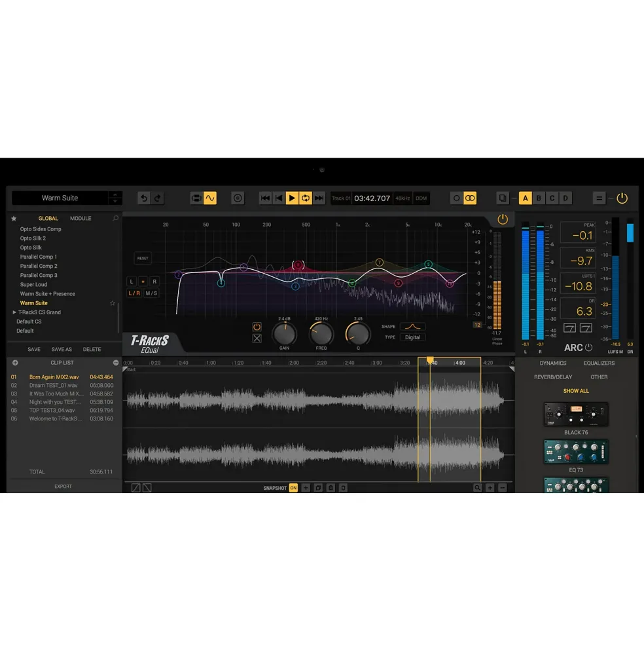Screen dimensions: 644x645
Task: Open the SHAPE filter selector
Action: click(x=412, y=327)
